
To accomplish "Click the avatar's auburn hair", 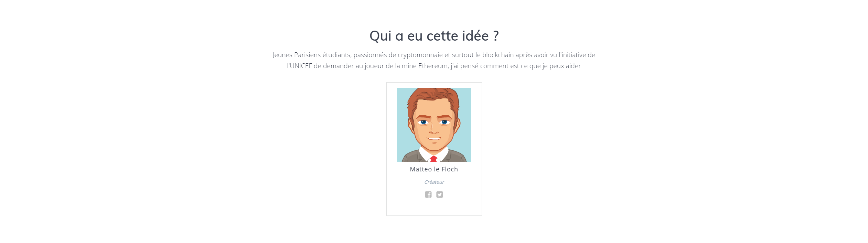I will pos(433,94).
